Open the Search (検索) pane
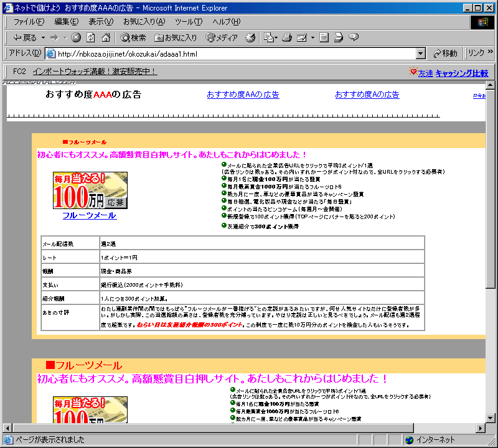The image size is (498, 448). coord(133,37)
